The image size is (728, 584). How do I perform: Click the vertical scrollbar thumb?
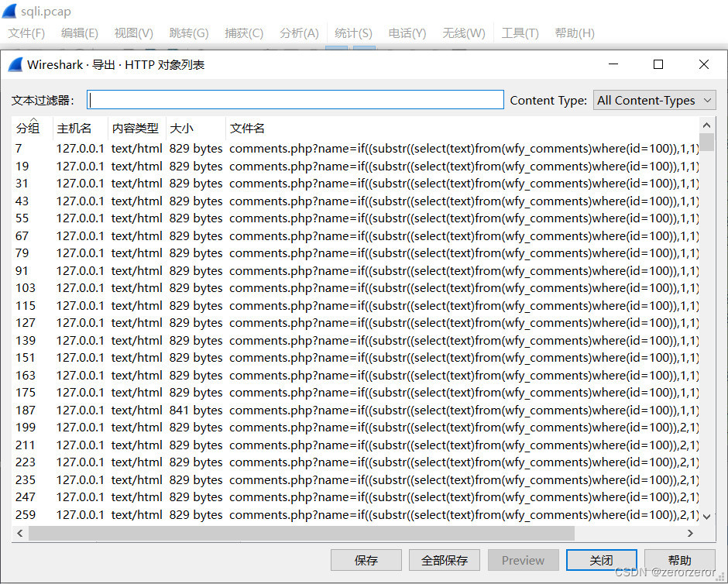(706, 142)
